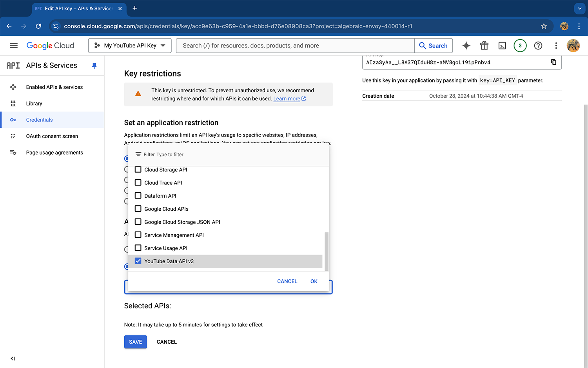Image resolution: width=588 pixels, height=368 pixels.
Task: Uncheck YouTube Data API v3 checkbox
Action: point(138,261)
